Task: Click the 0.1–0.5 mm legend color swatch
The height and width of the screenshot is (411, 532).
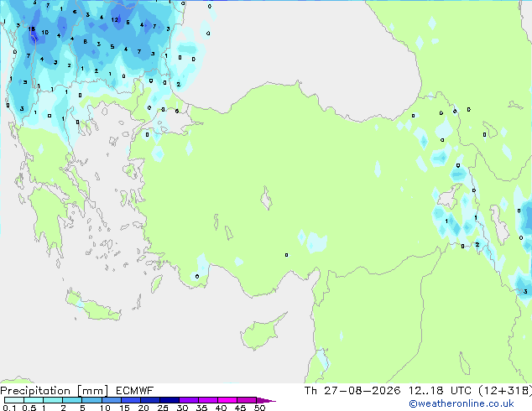Action: point(14,400)
